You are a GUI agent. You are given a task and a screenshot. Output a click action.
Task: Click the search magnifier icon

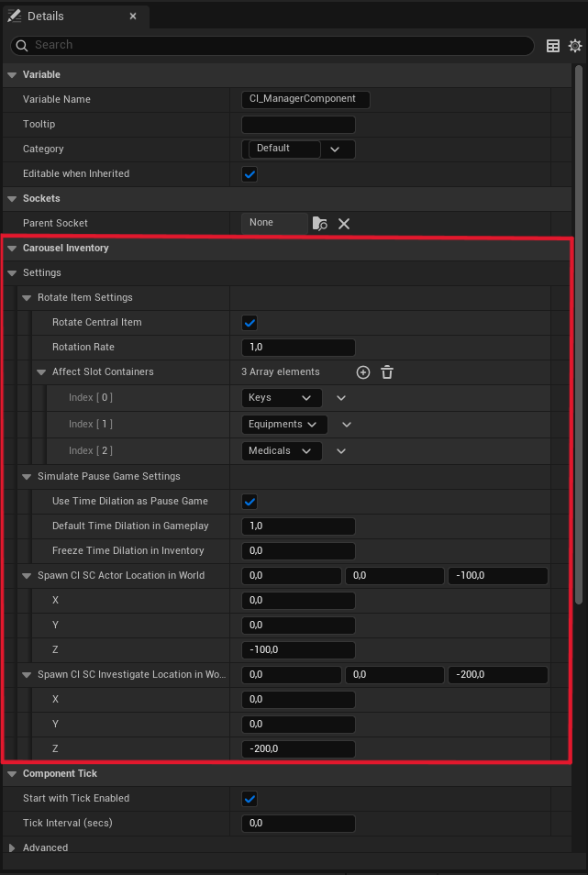22,46
